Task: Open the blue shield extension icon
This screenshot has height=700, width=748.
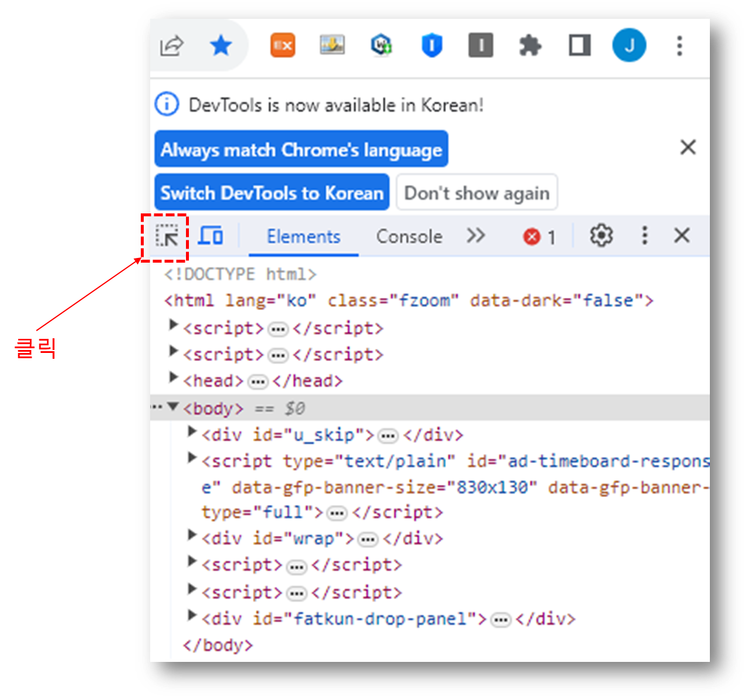Action: point(432,45)
